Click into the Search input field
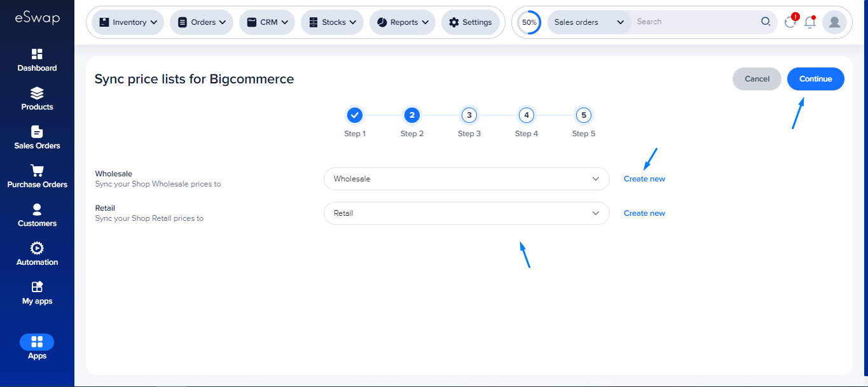This screenshot has width=868, height=387. 696,22
